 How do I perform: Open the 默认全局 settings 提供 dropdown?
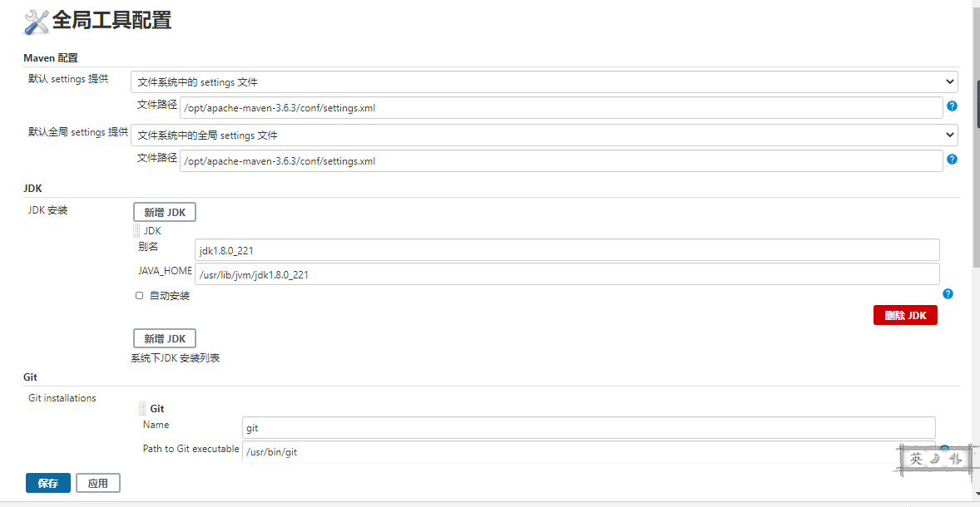pos(544,135)
